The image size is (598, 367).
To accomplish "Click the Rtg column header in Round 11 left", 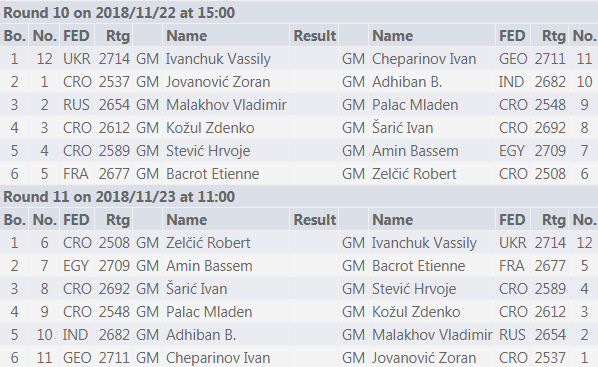I will click(117, 220).
